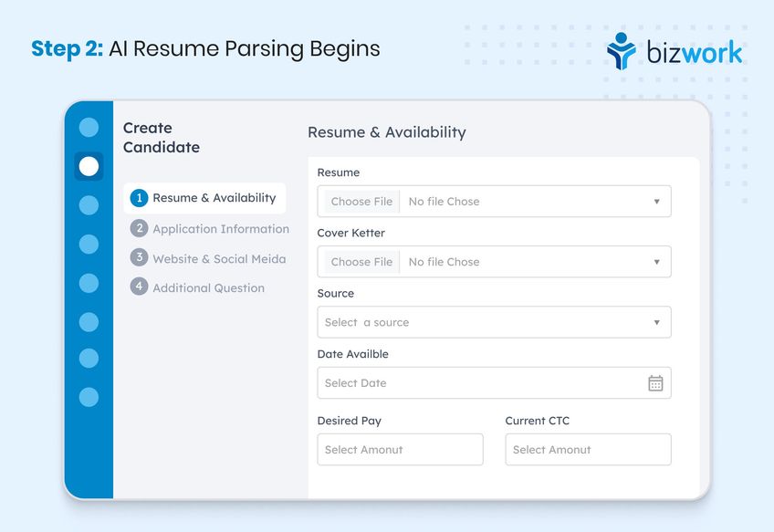
Task: Switch to Website & Social Media step
Action: 217,258
